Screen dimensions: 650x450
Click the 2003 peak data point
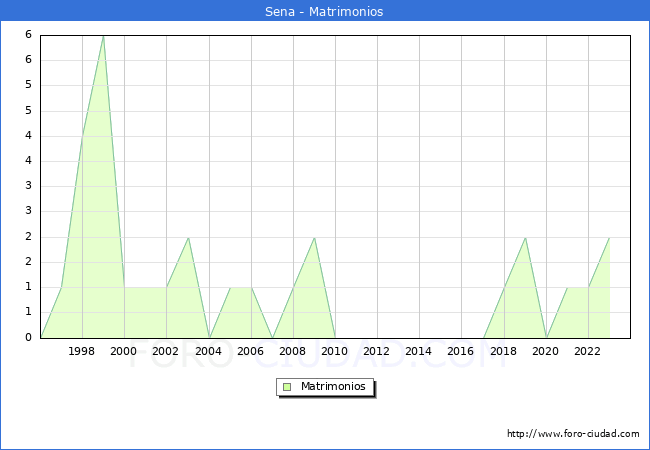pos(189,237)
